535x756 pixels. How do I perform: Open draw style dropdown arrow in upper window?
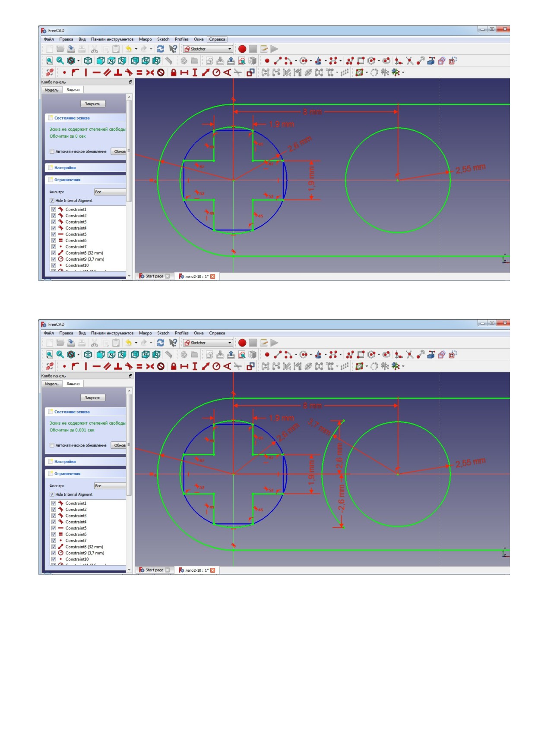pos(79,61)
